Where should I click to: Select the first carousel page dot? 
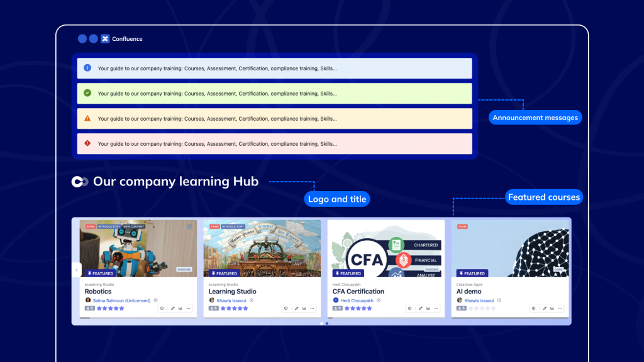click(321, 324)
